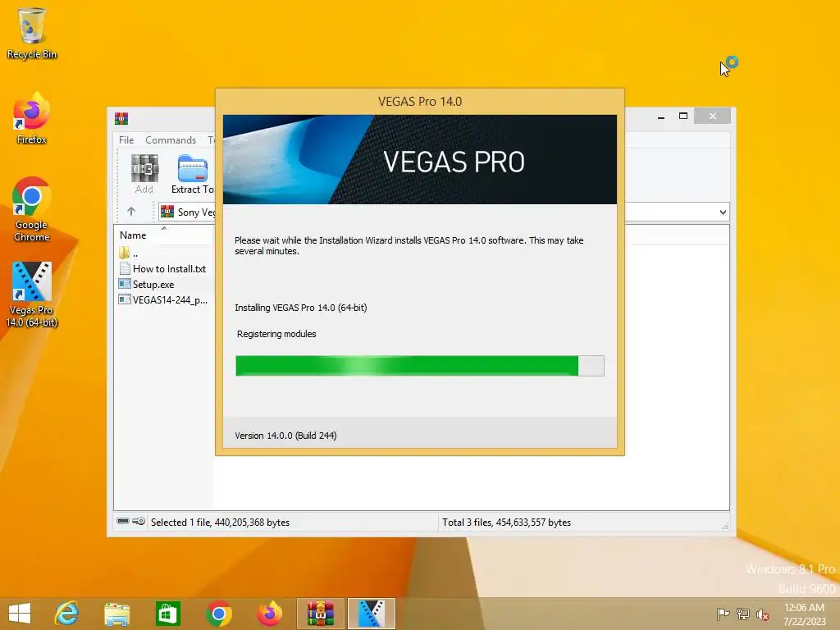Select the parent folder '..' entry

point(129,253)
